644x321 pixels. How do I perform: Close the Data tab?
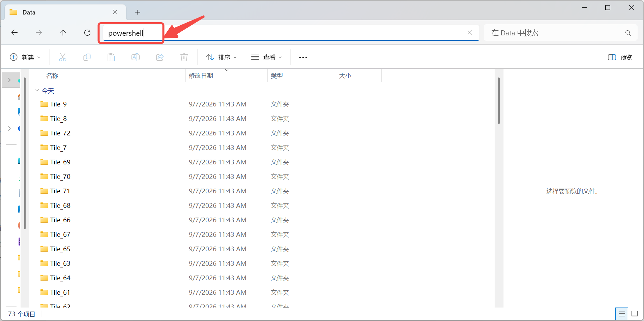click(115, 12)
